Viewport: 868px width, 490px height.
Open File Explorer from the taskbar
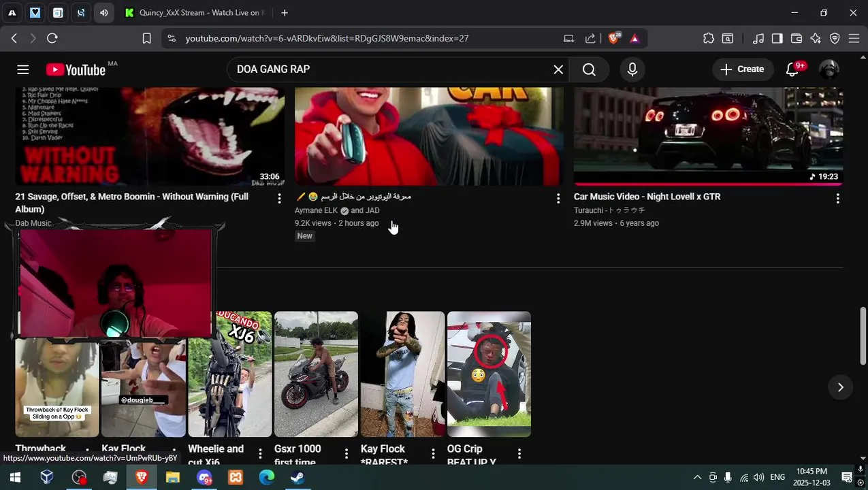173,478
